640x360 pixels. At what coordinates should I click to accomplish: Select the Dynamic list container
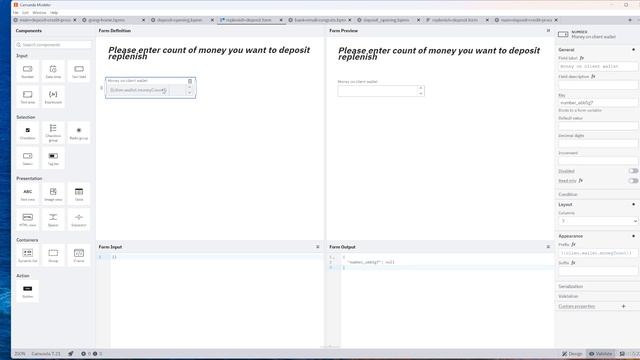[27, 255]
